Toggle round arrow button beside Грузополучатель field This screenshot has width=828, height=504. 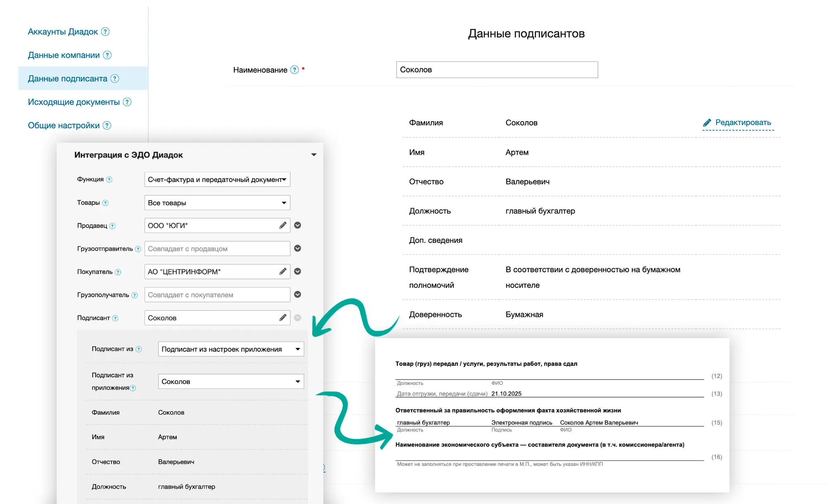click(298, 295)
